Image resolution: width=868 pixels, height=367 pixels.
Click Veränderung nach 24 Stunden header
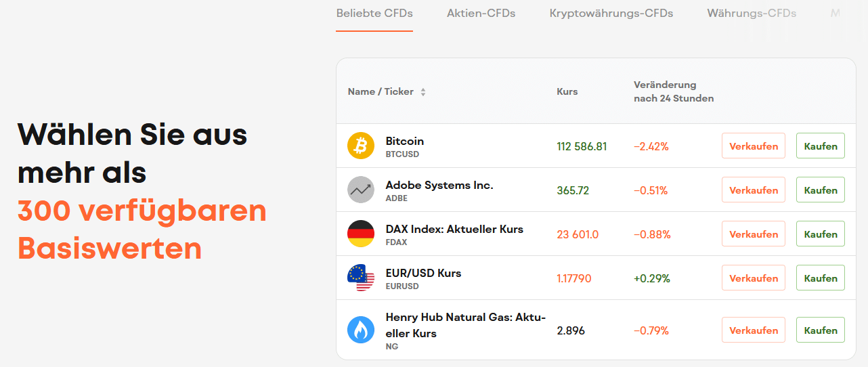pyautogui.click(x=674, y=91)
